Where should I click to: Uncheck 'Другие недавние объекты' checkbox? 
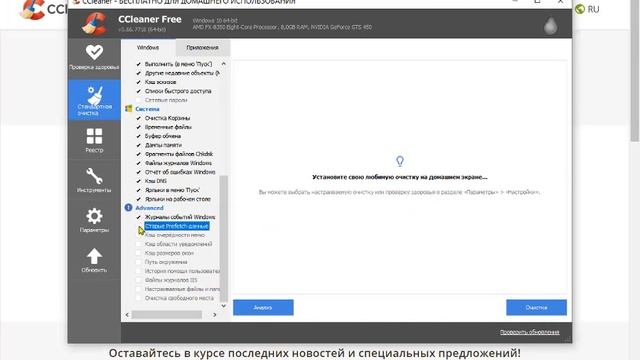click(x=138, y=73)
